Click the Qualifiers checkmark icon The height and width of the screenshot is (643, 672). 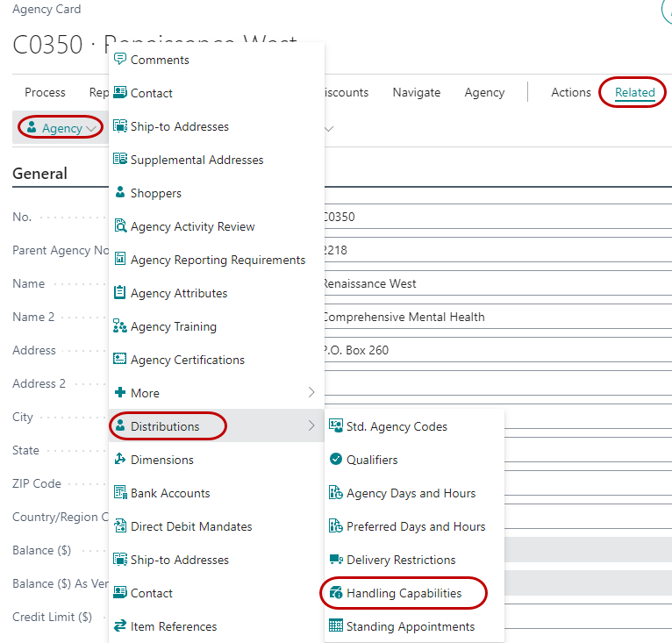tap(335, 460)
